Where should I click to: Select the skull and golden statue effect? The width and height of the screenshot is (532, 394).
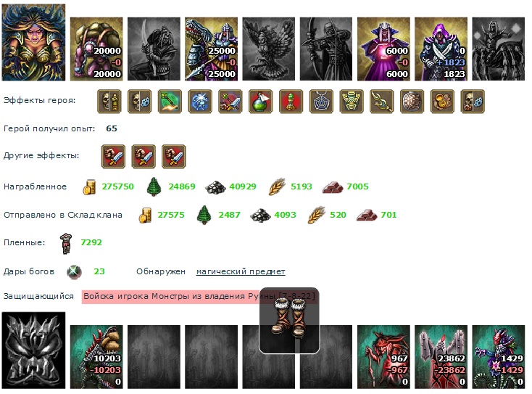point(109,101)
